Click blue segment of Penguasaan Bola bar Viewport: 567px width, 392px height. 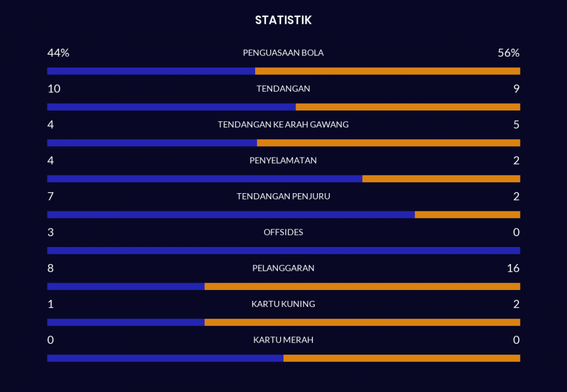click(151, 71)
